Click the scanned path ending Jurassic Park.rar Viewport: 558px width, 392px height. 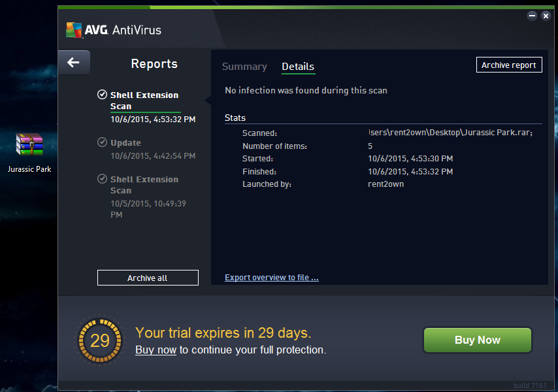tap(450, 133)
